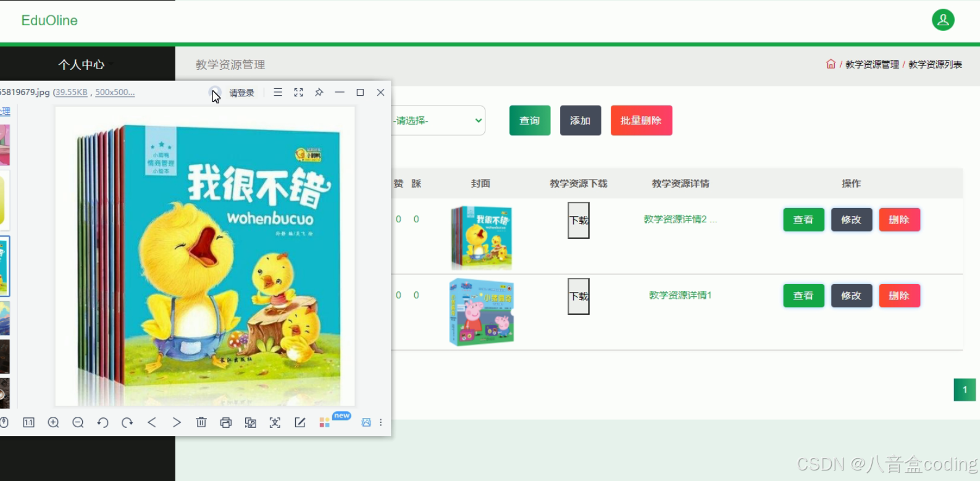Click 下载 for 教学资源详情2 row
The width and height of the screenshot is (980, 481).
(579, 220)
